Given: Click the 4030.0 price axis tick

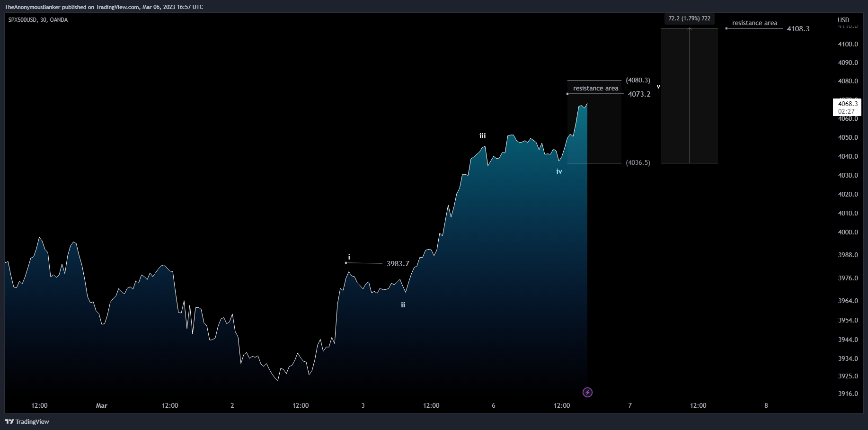Looking at the screenshot, I should tap(848, 175).
